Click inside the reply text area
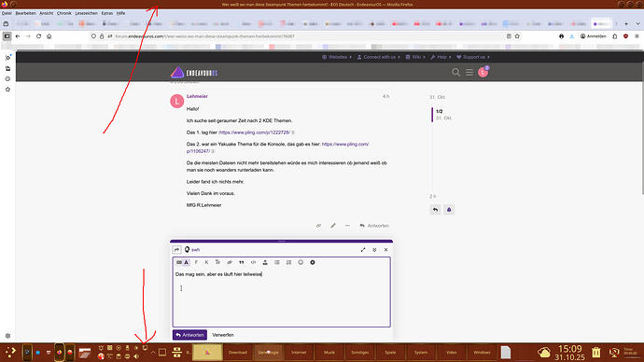 [281, 298]
